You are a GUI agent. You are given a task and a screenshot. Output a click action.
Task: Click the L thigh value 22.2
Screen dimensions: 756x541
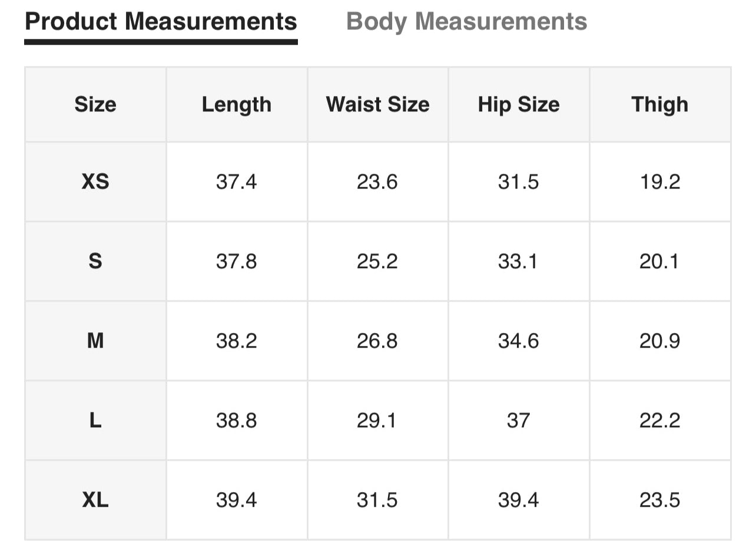point(659,420)
